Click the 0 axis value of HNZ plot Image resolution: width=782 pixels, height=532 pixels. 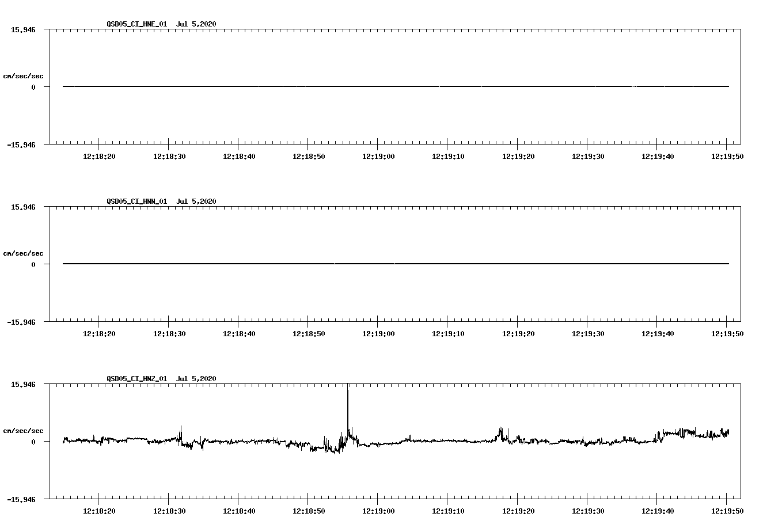click(x=33, y=442)
